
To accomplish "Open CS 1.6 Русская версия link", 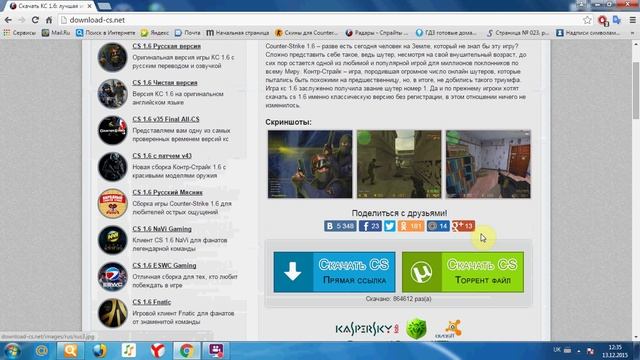I will pos(167,46).
